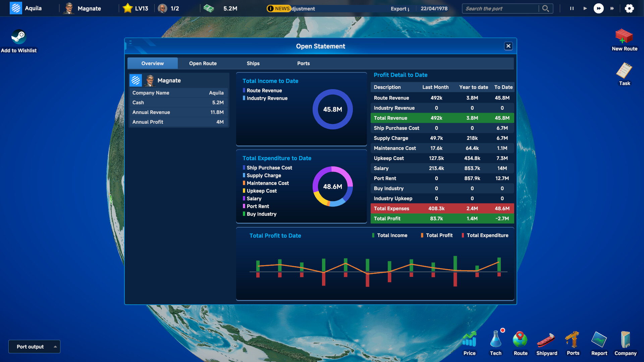Open the Tech flask icon
This screenshot has height=362, width=644.
click(495, 340)
